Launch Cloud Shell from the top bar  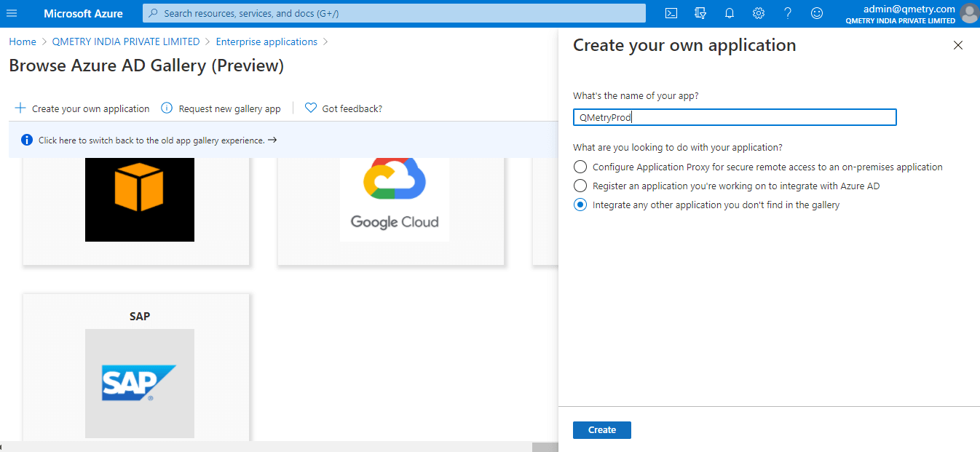(671, 13)
